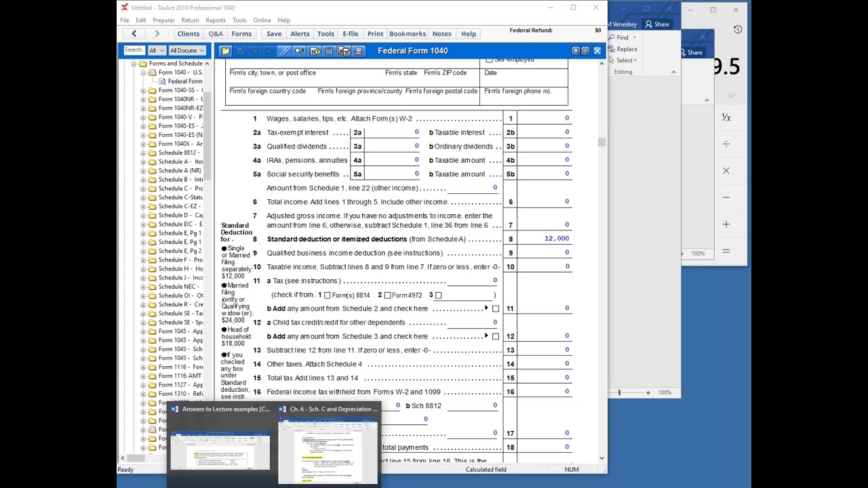Check the Form(s) 8814 checkbox
This screenshot has width=868, height=488.
point(328,296)
